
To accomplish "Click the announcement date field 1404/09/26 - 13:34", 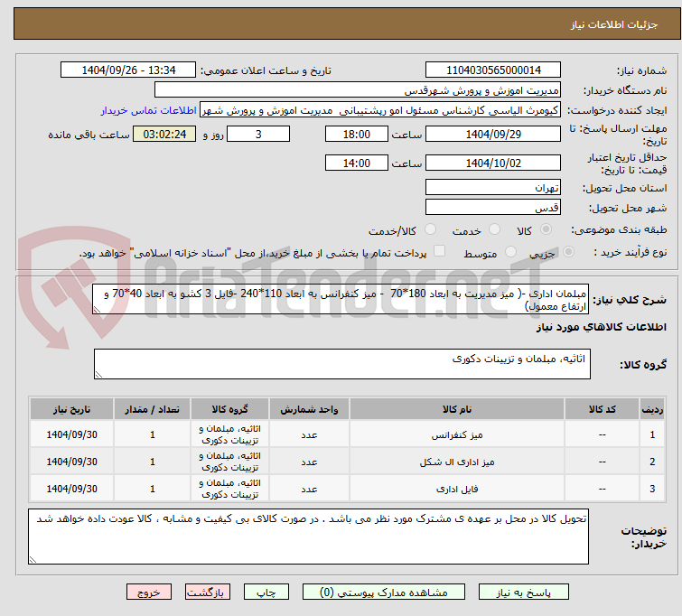I will coord(128,70).
